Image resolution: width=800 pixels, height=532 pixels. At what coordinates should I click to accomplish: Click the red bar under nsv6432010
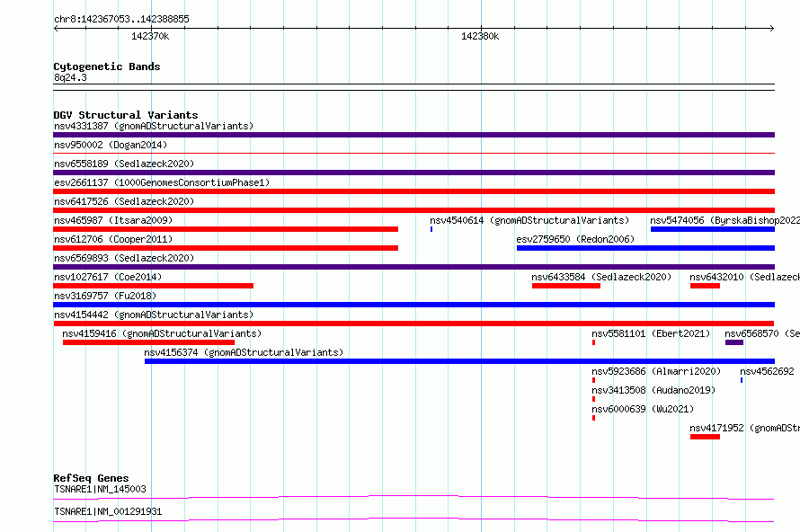point(705,286)
